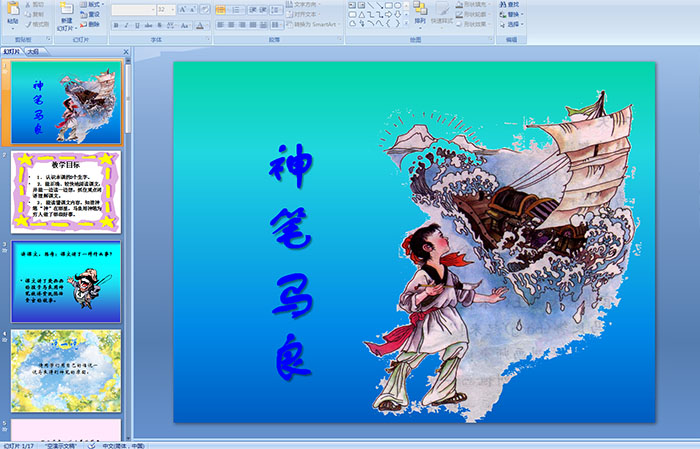Open the Font group dialog launcher
Viewport: 700px width, 449px height.
(x=208, y=40)
